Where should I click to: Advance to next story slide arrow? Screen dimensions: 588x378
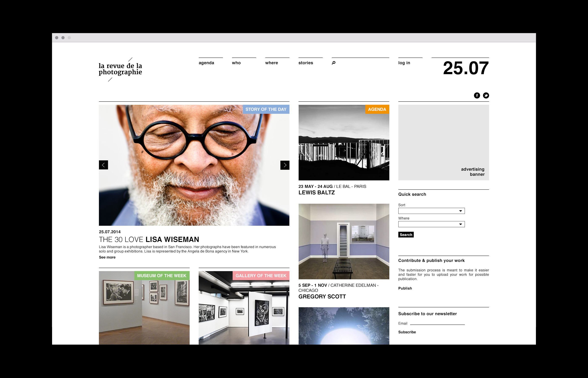[285, 165]
